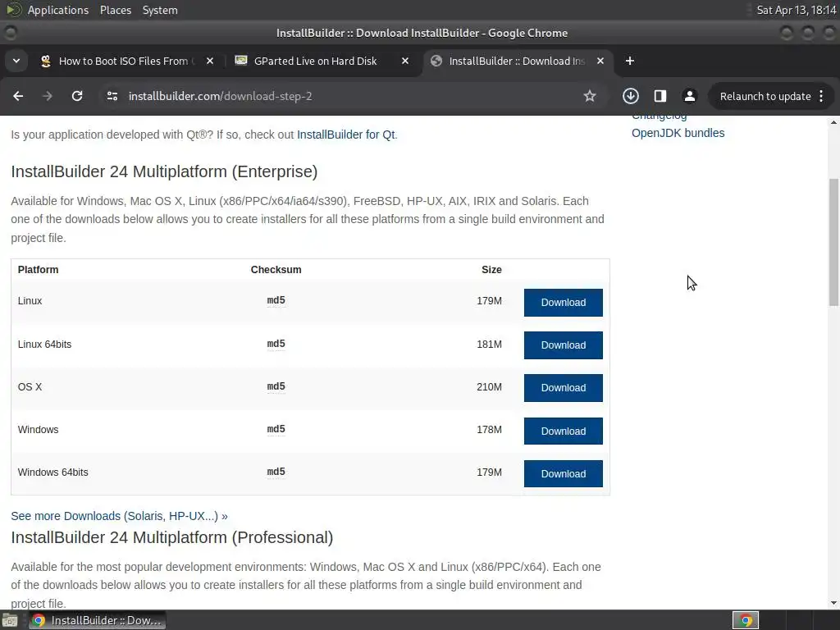
Task: Download the Linux Enterprise installer
Action: click(563, 303)
